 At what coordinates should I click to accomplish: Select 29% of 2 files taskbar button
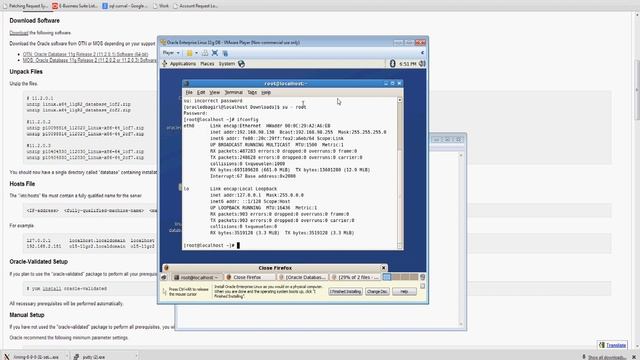[x=354, y=277]
